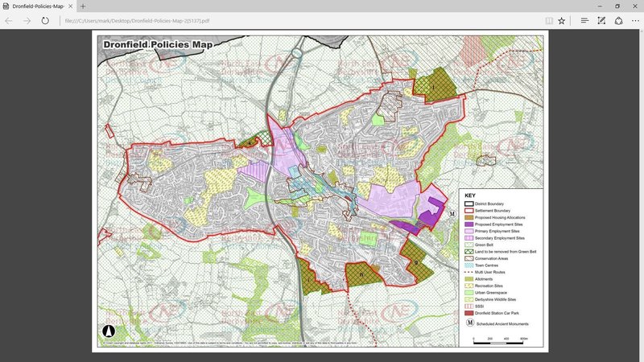Click the forward navigation arrow

(x=27, y=20)
